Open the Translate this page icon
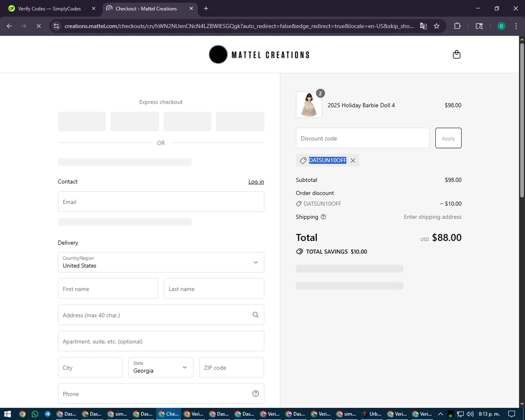Screen dimensions: 525x420 (x=423, y=26)
